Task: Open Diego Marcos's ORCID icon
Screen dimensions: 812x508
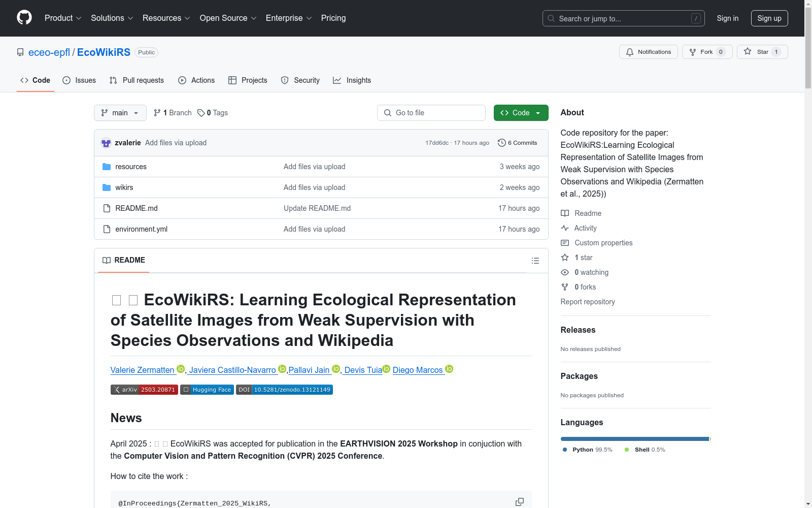Action: [449, 369]
